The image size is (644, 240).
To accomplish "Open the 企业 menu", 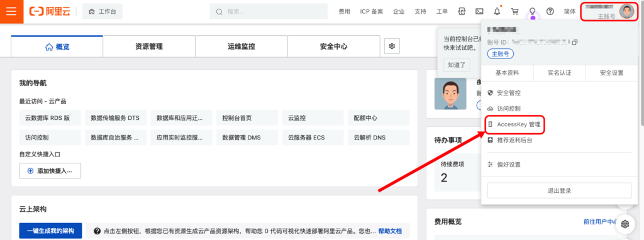I will [x=399, y=11].
